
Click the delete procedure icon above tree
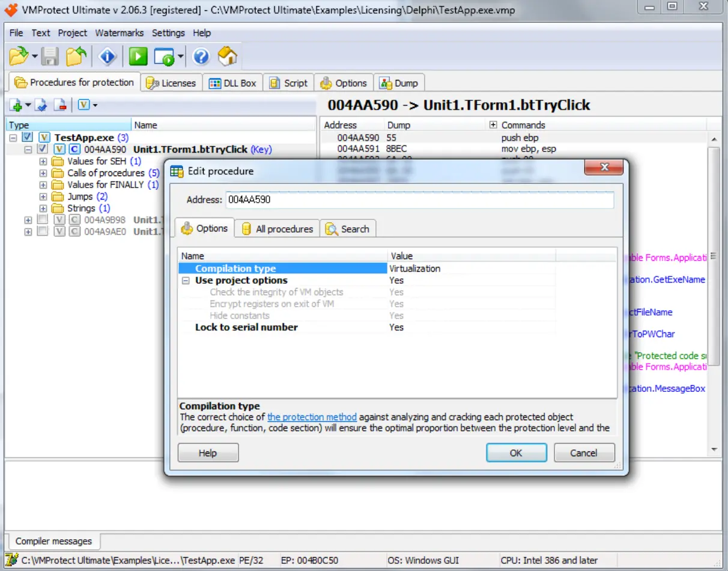click(x=60, y=105)
